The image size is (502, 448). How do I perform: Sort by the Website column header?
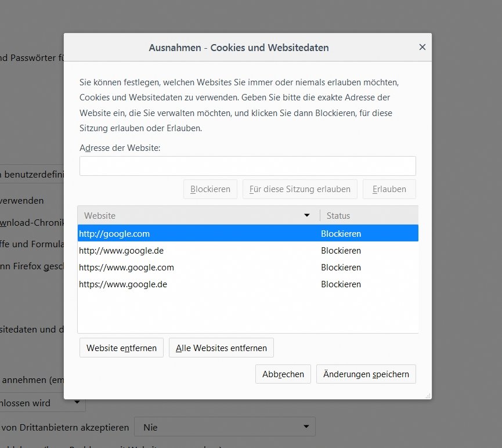tap(192, 216)
